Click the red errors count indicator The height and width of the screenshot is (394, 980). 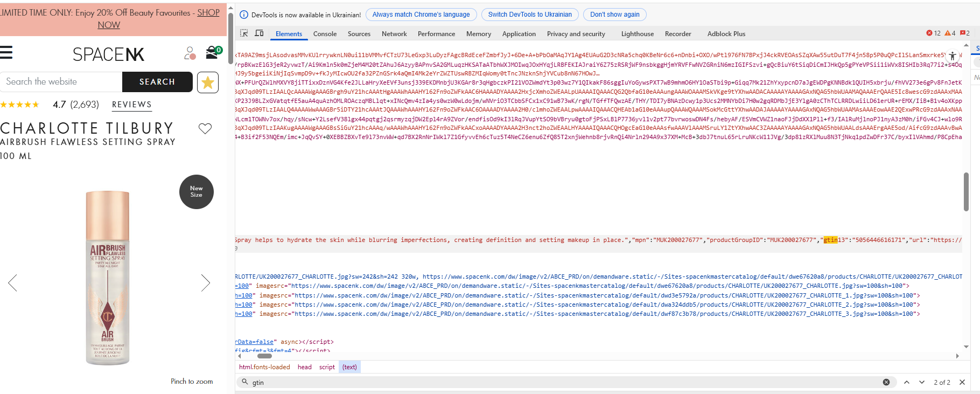coord(933,33)
